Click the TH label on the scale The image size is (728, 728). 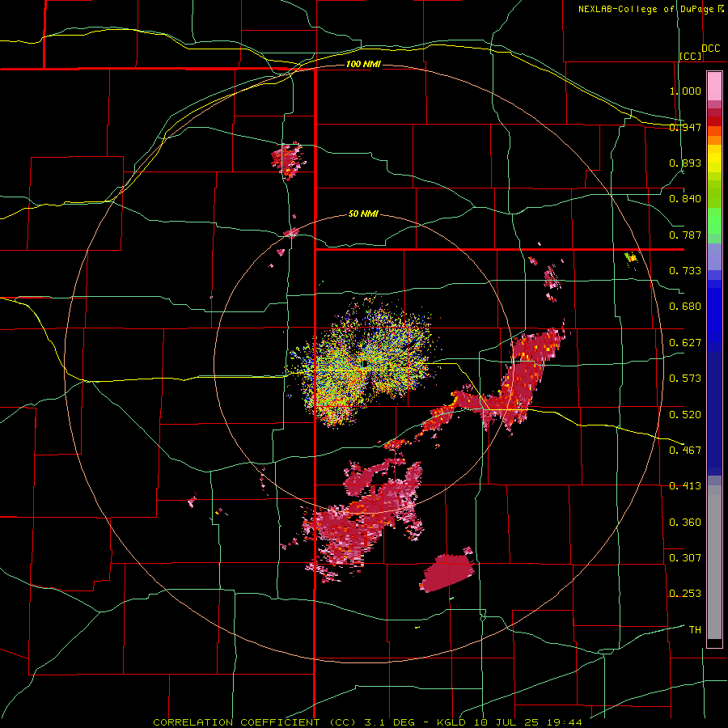(x=695, y=629)
